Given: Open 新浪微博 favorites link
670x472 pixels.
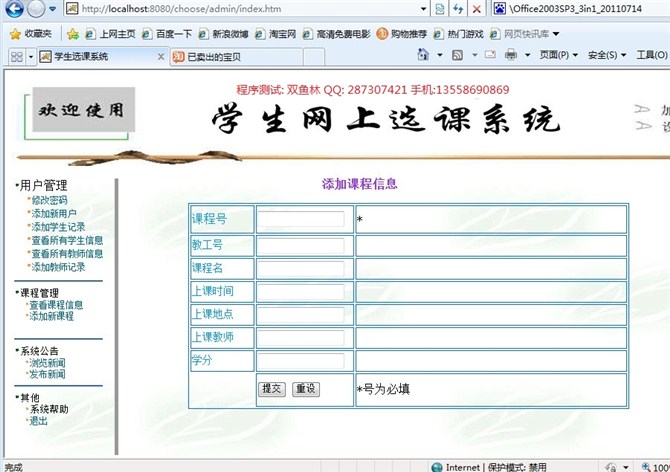Looking at the screenshot, I should point(223,34).
